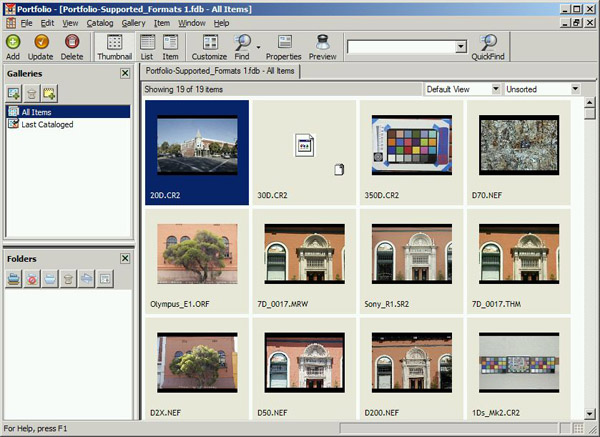This screenshot has width=600, height=437.
Task: Select the D200.NEF thumbnail
Action: click(412, 369)
